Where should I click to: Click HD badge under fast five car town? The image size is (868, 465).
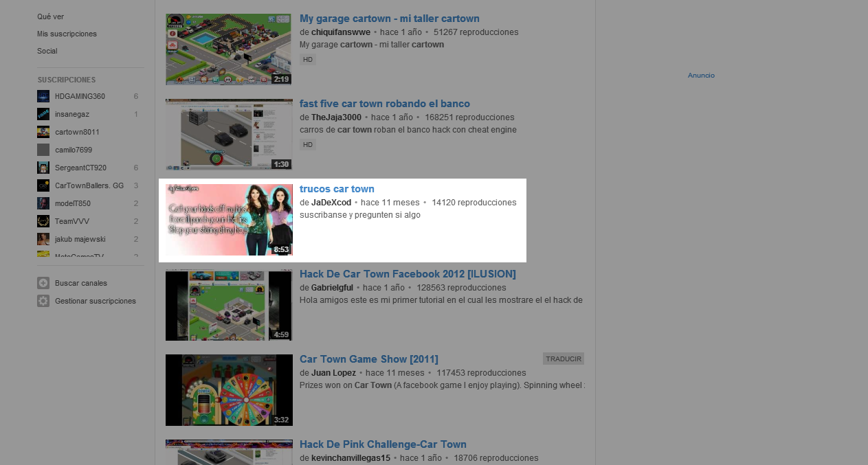tap(308, 145)
